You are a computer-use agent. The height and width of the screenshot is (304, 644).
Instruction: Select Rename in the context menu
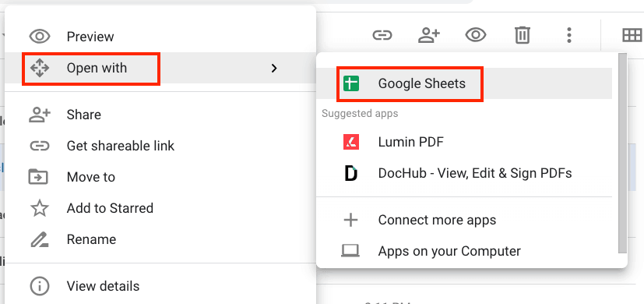click(160, 239)
